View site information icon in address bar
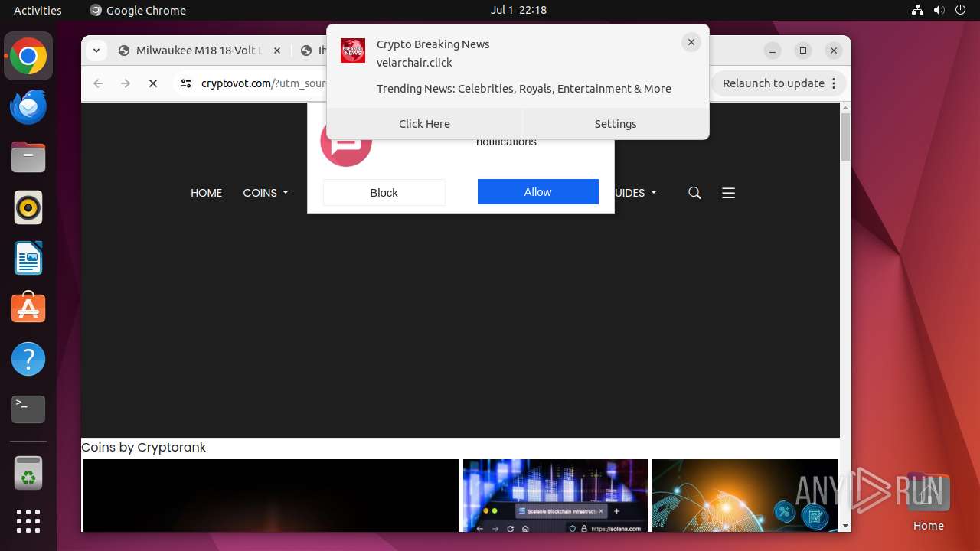This screenshot has height=551, width=980. coord(185,83)
